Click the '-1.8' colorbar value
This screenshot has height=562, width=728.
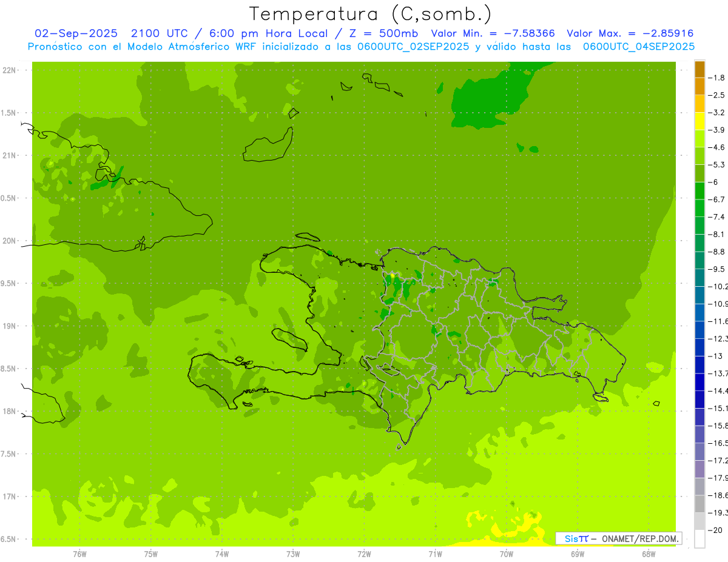pos(716,78)
